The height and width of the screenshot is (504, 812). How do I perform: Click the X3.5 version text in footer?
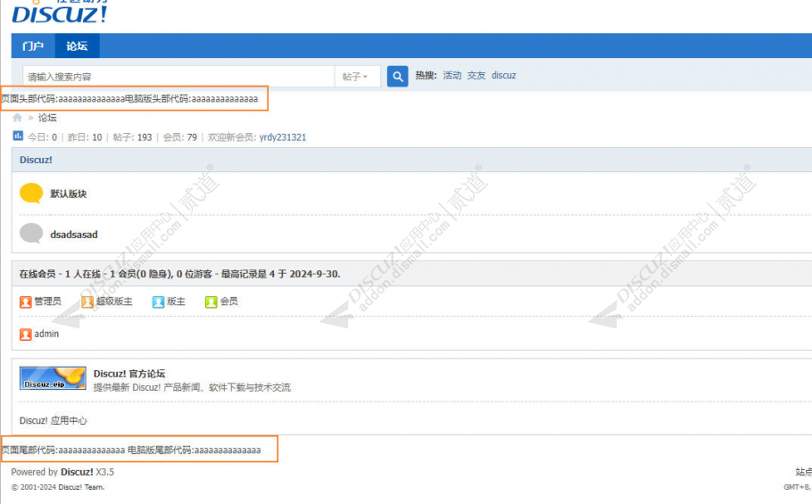pos(105,472)
